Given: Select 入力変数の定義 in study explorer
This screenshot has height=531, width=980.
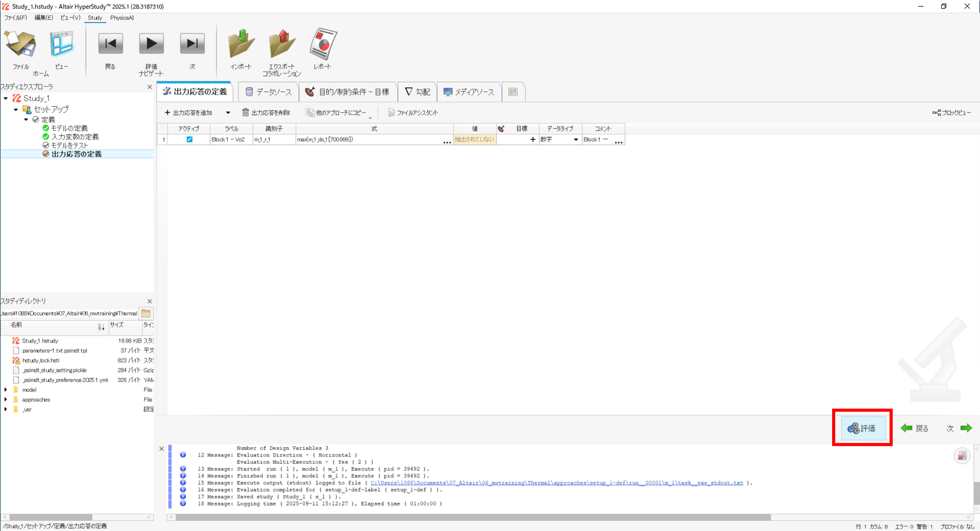Looking at the screenshot, I should 75,137.
